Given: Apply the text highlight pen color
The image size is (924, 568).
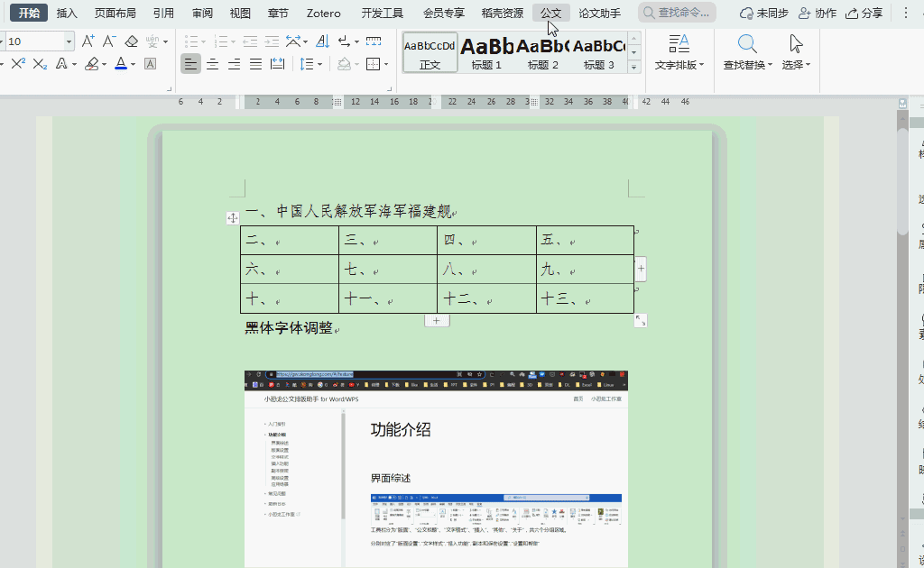Looking at the screenshot, I should click(92, 64).
